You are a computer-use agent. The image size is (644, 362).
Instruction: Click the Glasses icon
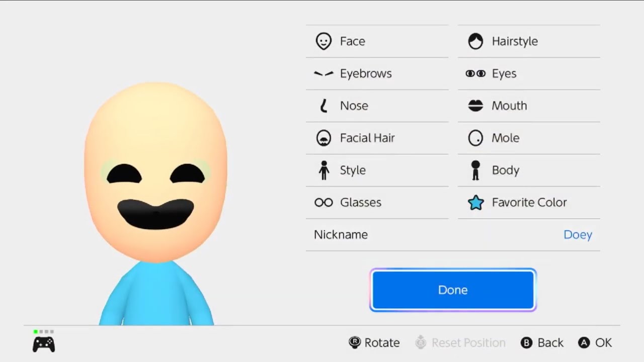coord(324,202)
